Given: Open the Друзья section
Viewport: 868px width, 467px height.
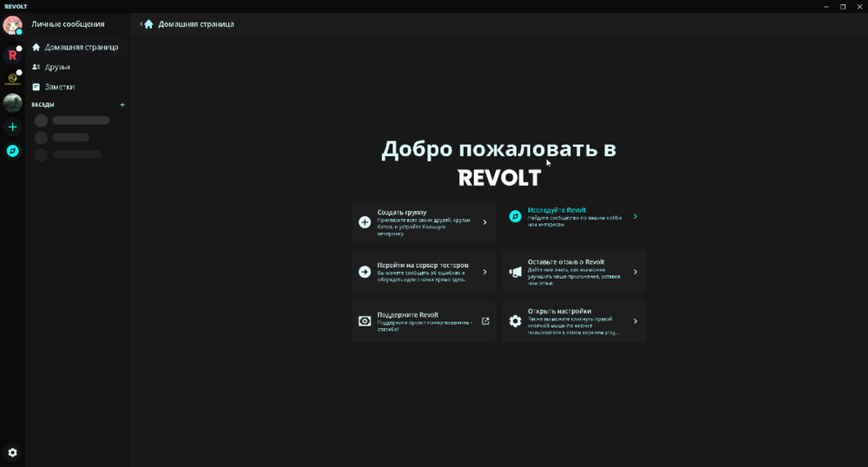Looking at the screenshot, I should pyautogui.click(x=77, y=67).
